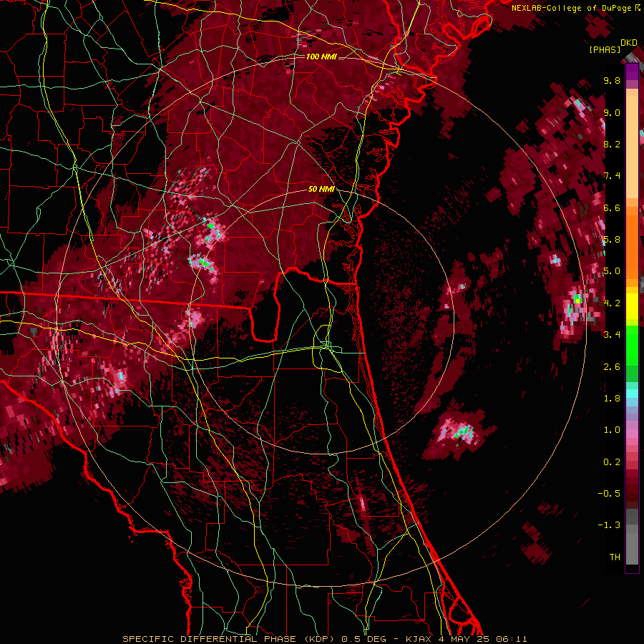Viewport: 644px width, 644px height.
Task: Click the DKD label above the color bar
Action: coord(629,43)
